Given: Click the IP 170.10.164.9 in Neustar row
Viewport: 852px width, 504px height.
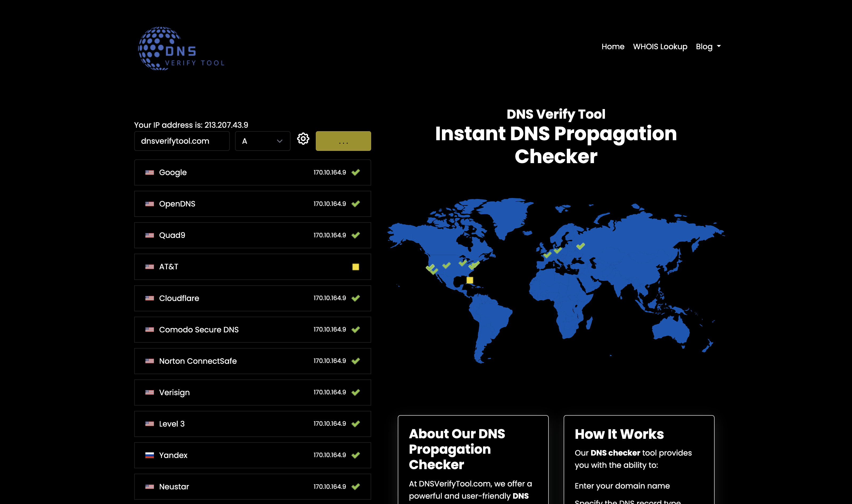Looking at the screenshot, I should coord(330,486).
